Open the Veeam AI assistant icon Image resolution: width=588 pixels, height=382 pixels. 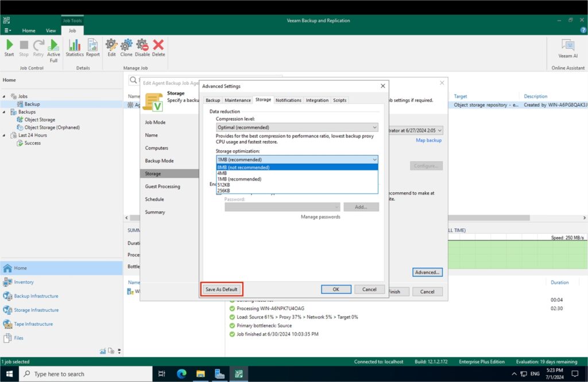[x=568, y=48]
